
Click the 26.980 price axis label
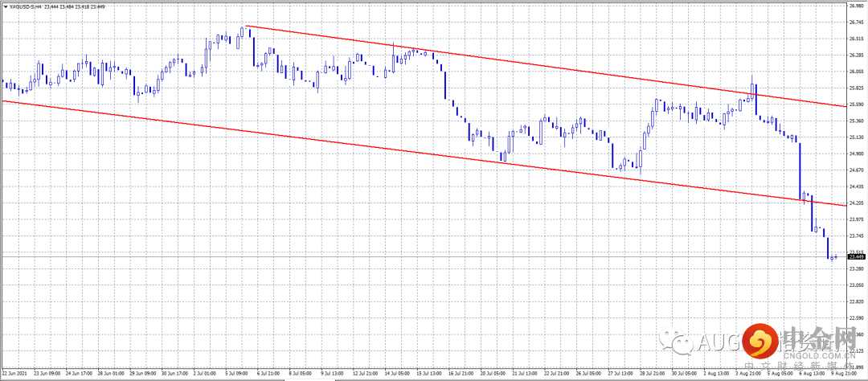pos(856,6)
